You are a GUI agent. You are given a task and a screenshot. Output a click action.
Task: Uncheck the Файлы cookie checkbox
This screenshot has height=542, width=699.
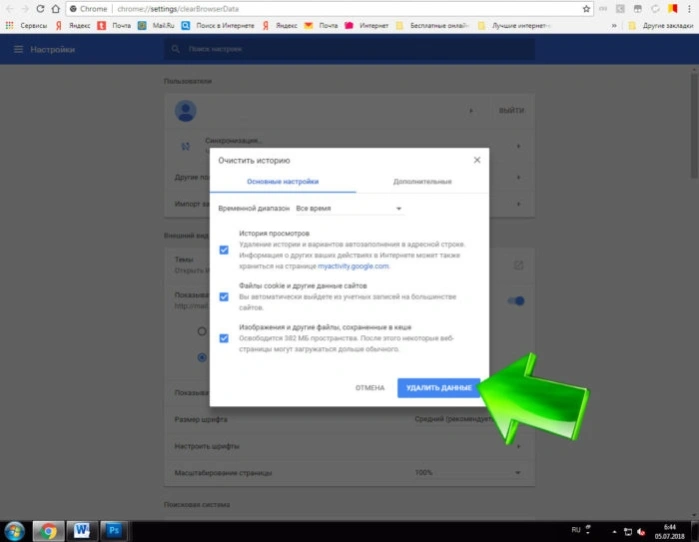point(224,297)
